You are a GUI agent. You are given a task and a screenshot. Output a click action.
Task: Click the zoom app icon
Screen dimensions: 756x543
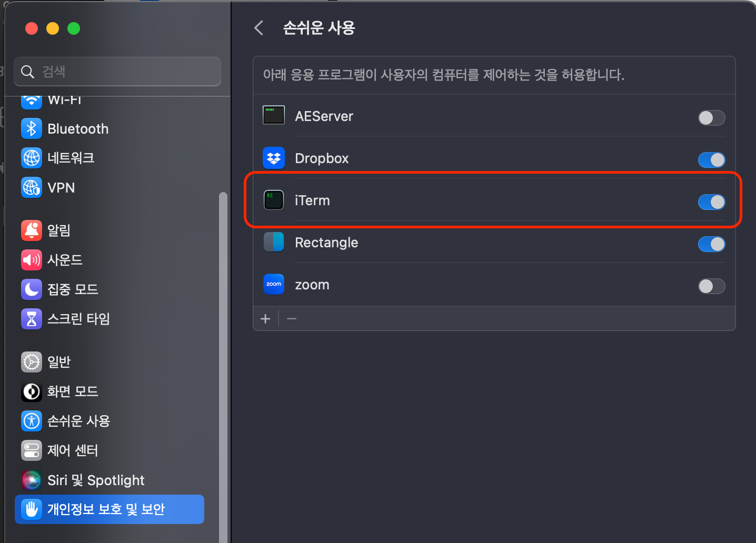(x=274, y=284)
